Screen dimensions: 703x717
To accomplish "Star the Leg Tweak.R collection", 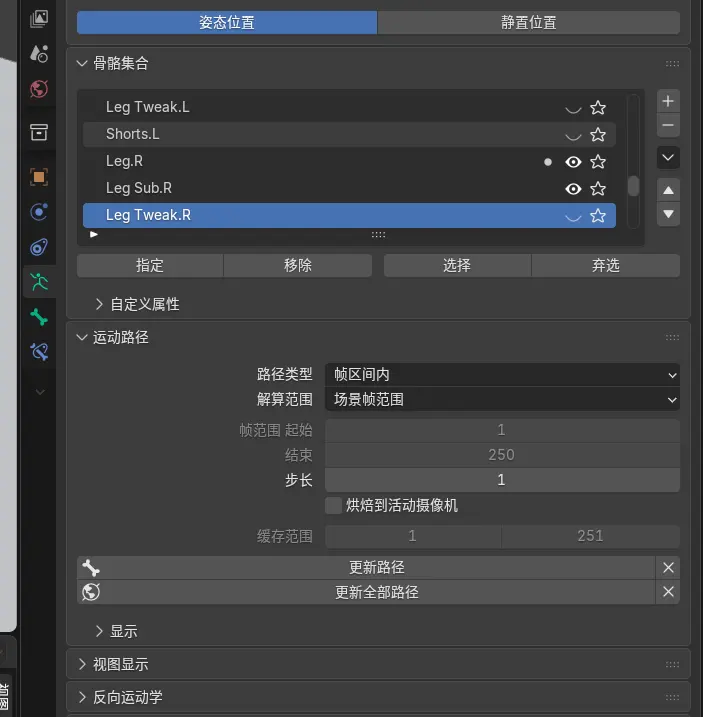I will coord(598,216).
